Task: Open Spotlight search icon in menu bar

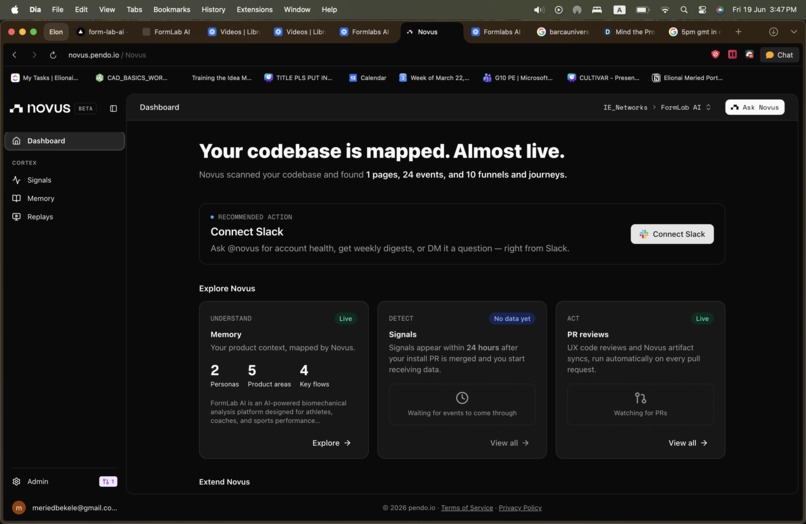Action: pos(684,10)
